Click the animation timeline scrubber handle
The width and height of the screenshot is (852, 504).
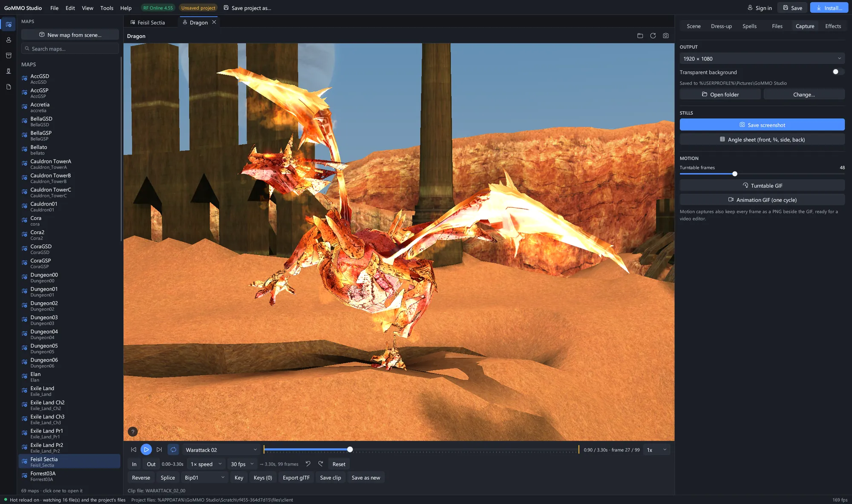pyautogui.click(x=350, y=450)
